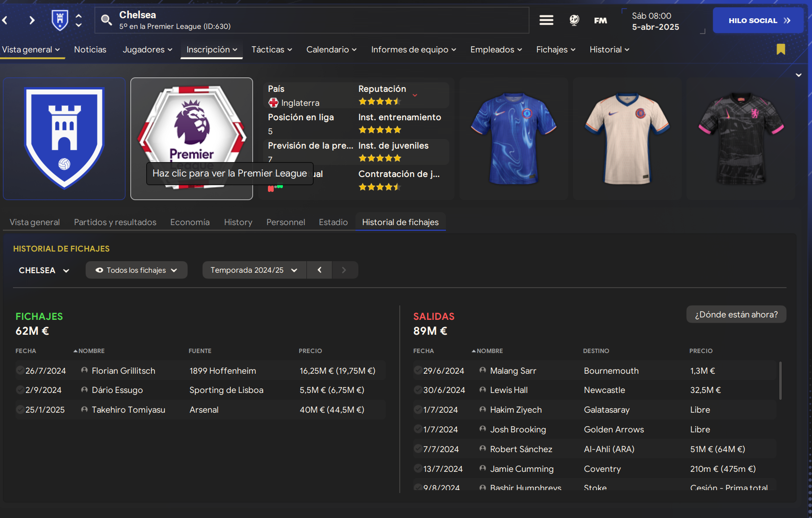This screenshot has width=812, height=518.
Task: Switch to History tab
Action: pyautogui.click(x=238, y=222)
